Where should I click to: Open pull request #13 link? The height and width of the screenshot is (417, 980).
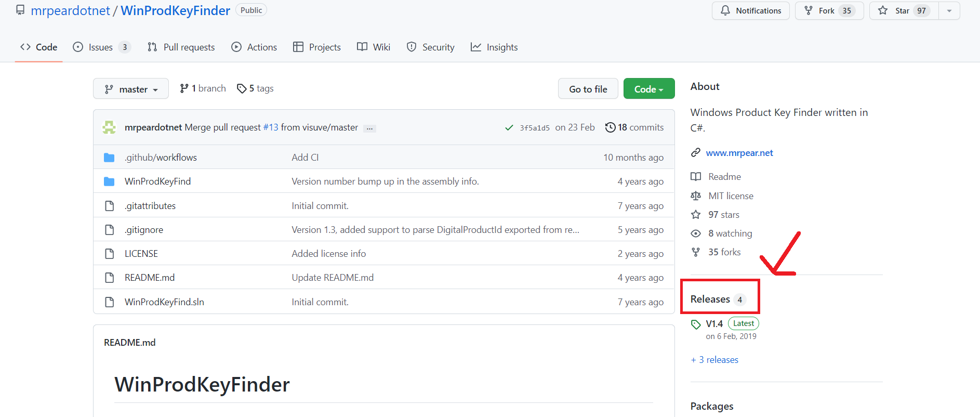point(271,127)
